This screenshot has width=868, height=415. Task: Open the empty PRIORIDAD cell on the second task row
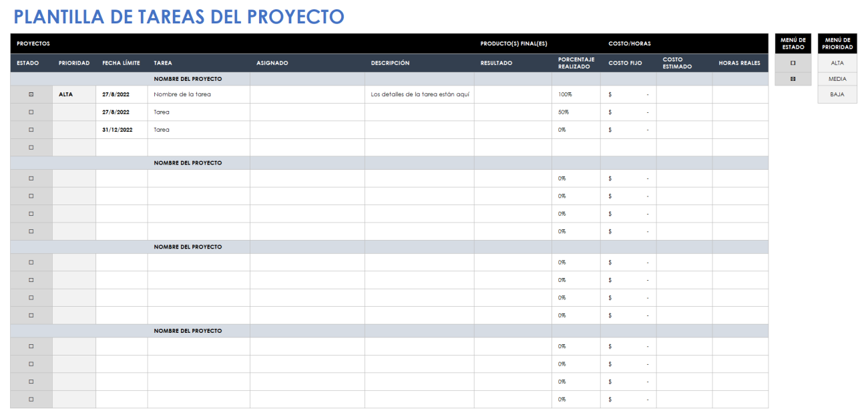coord(73,112)
